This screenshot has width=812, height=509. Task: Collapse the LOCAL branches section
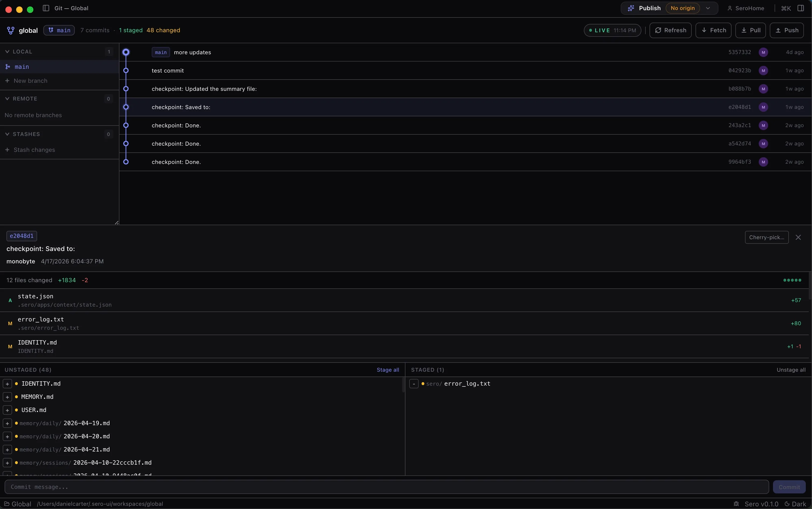click(7, 52)
